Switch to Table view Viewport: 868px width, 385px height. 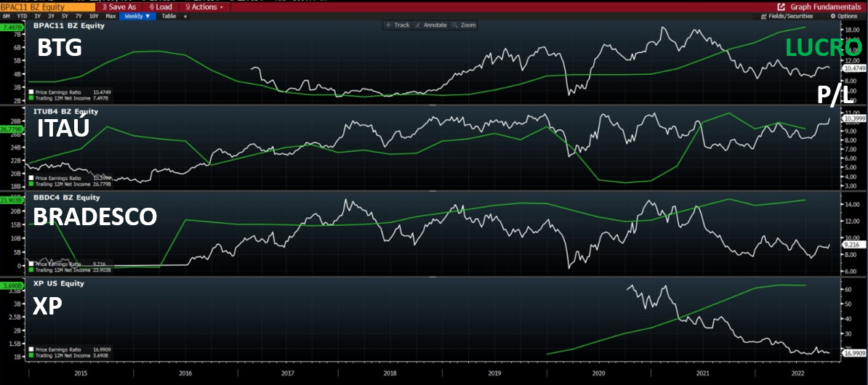pos(169,17)
